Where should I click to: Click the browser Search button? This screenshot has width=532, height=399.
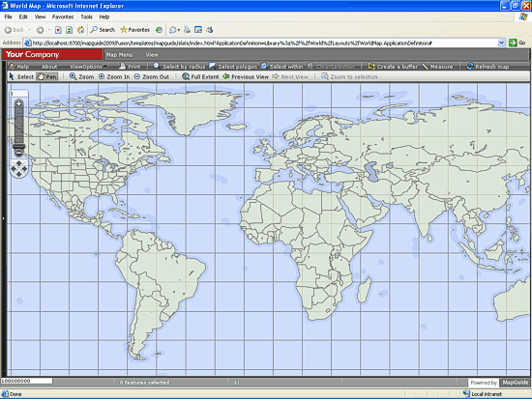(103, 30)
